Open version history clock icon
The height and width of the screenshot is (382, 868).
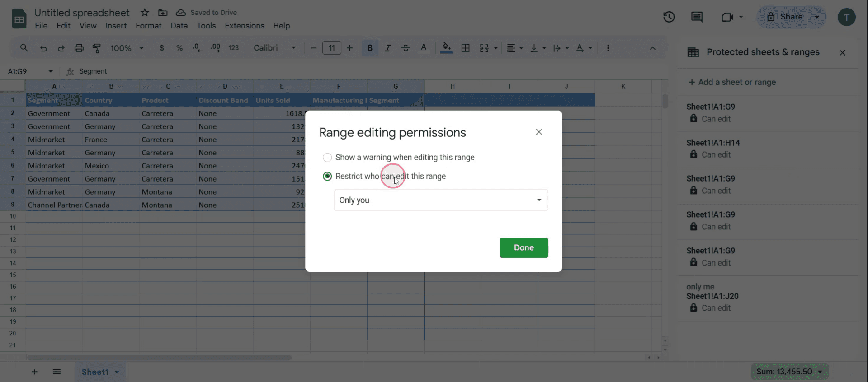point(669,17)
